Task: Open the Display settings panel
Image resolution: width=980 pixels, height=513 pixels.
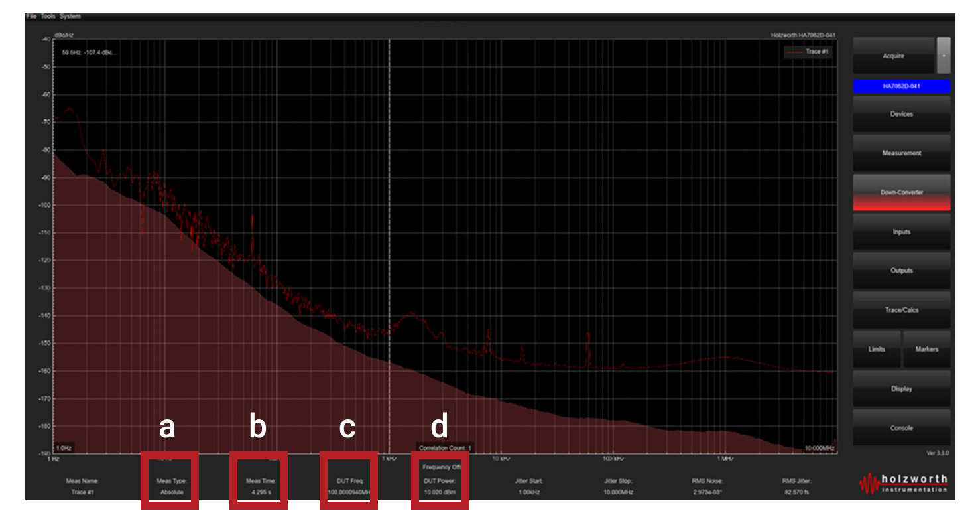Action: pos(901,389)
